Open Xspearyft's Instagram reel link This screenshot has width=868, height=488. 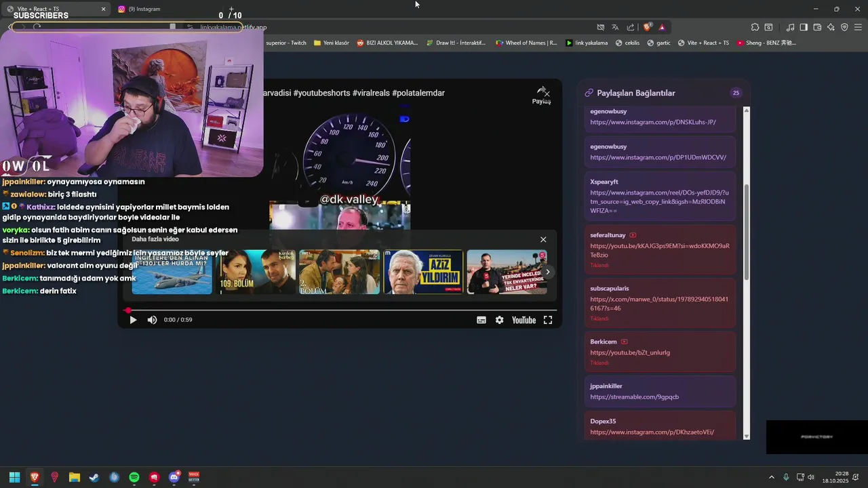click(x=659, y=201)
